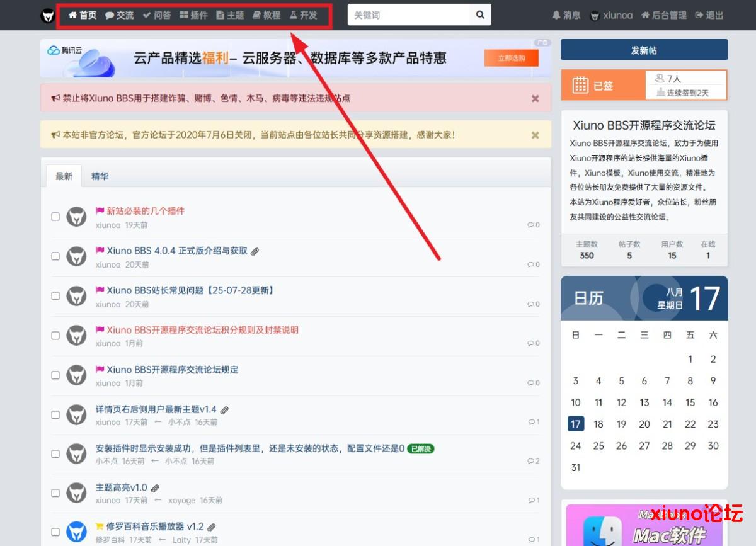Click the 已签 check-in button
Viewport: 756px width, 546px height.
point(603,85)
